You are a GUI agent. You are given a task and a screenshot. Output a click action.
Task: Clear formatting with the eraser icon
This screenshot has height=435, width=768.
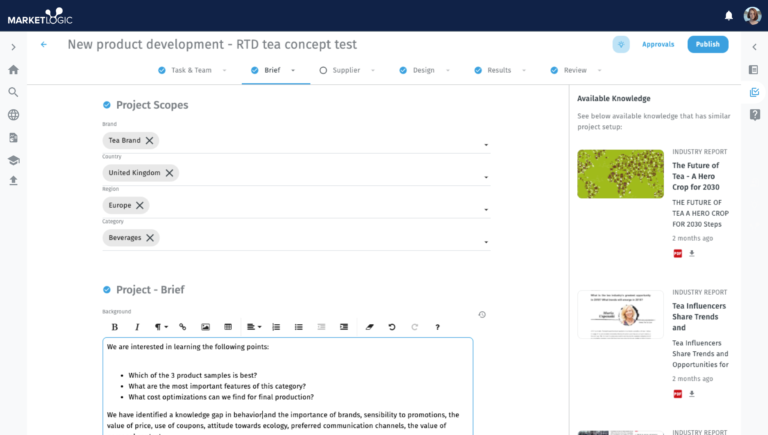coord(369,327)
